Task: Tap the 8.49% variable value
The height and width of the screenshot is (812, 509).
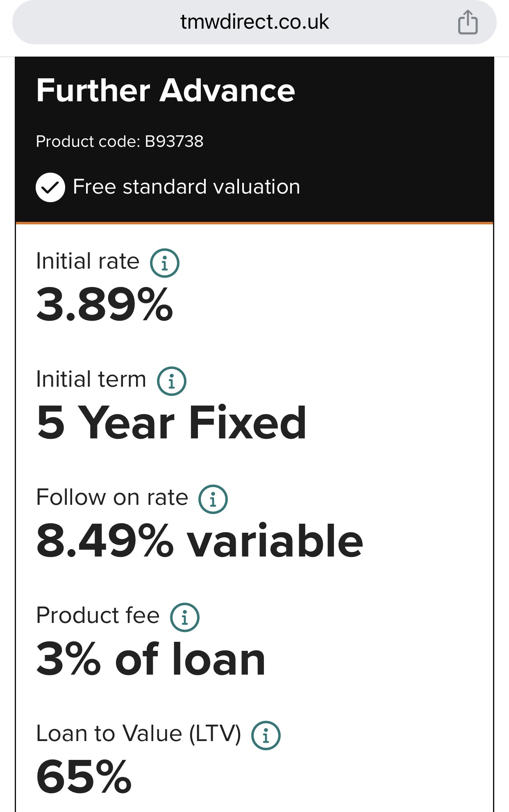Action: [200, 541]
